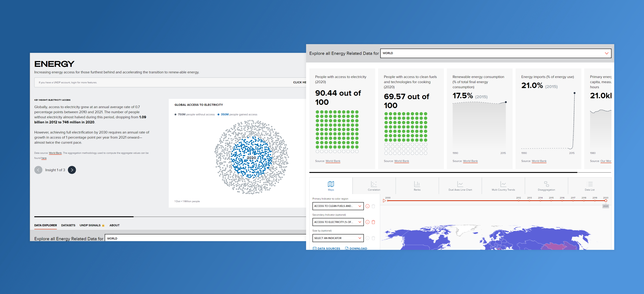Click the renewable energy 2015 line endpoint

click(506, 102)
